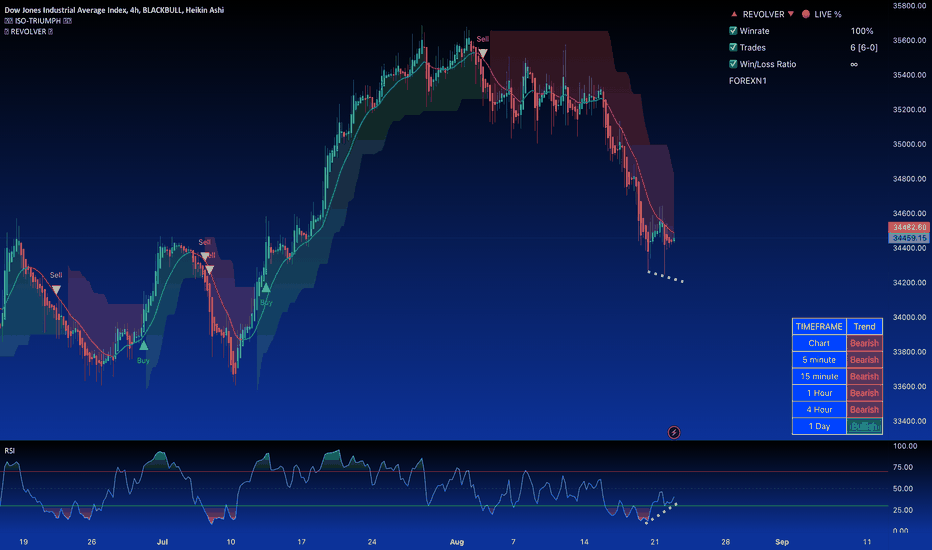This screenshot has height=550, width=932.
Task: Click the first Sell triangle in mid-June
Action: tap(56, 290)
